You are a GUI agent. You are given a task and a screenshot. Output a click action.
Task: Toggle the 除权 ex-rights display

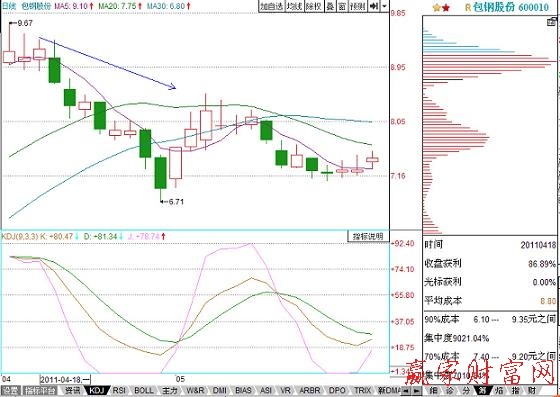315,6
